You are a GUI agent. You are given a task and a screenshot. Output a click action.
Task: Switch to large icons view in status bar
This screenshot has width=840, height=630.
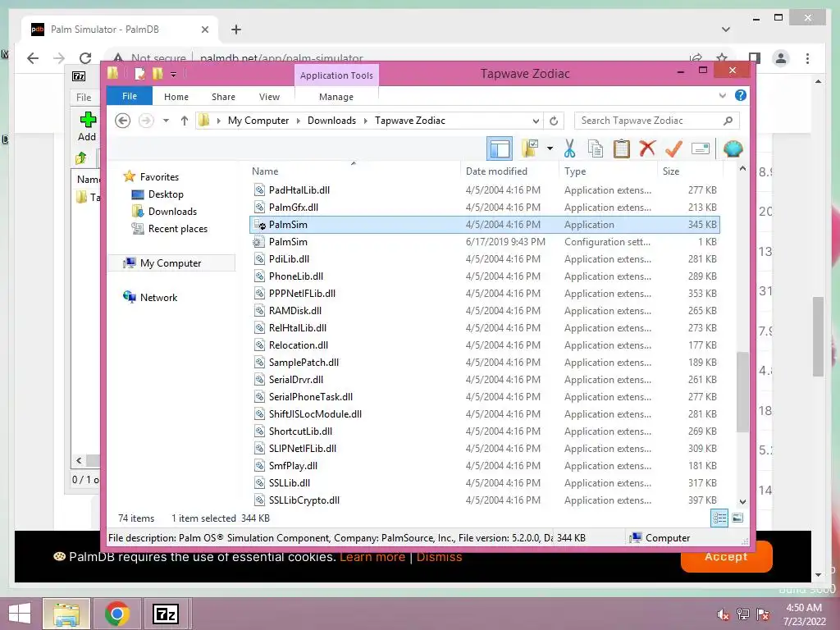point(737,518)
